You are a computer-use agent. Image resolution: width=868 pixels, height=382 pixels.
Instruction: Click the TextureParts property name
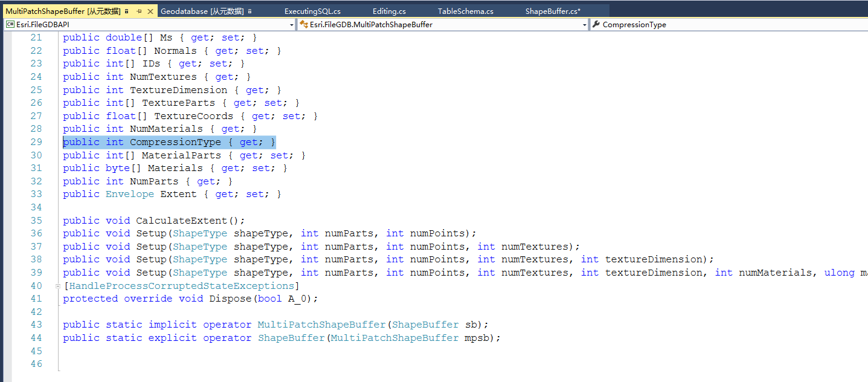click(178, 103)
